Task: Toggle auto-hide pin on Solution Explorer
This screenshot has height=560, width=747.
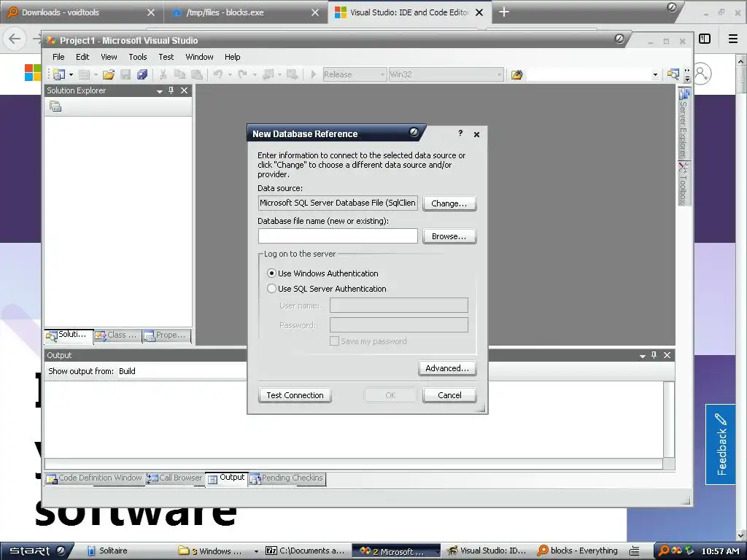Action: pos(171,90)
